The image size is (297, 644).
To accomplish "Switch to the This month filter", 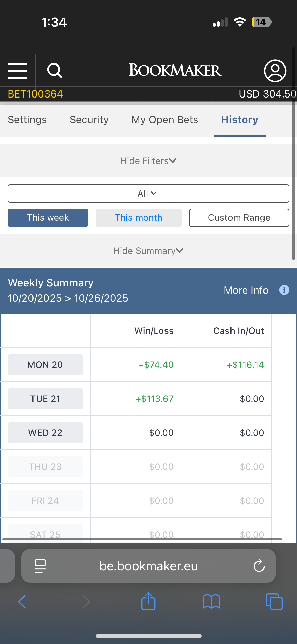I will tap(139, 218).
